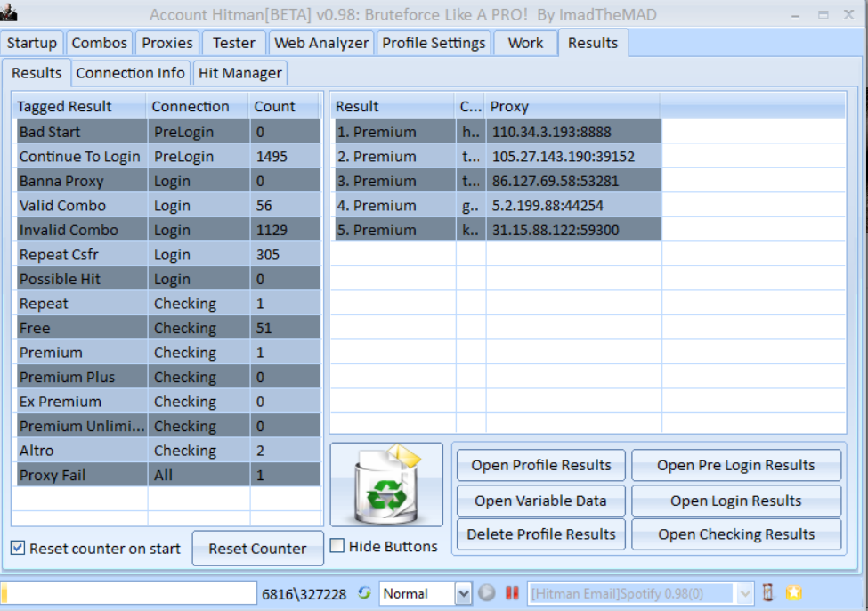
Task: Click Open Profile Results button
Action: click(541, 465)
